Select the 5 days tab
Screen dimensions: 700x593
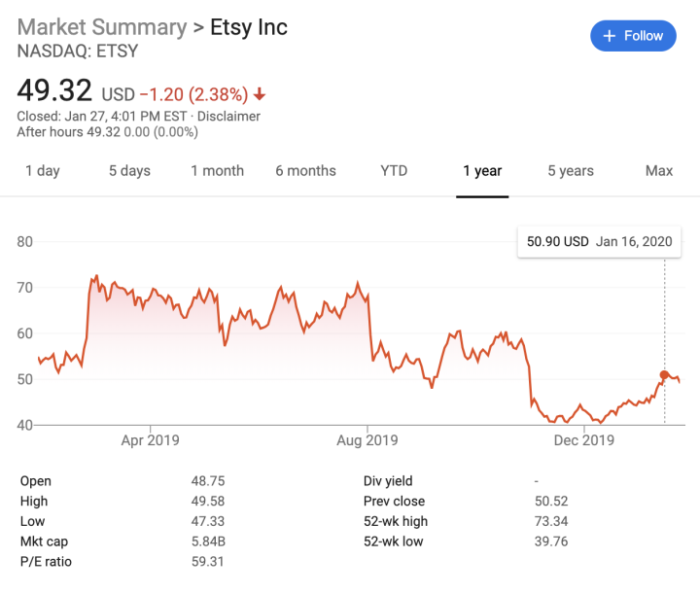click(x=129, y=170)
